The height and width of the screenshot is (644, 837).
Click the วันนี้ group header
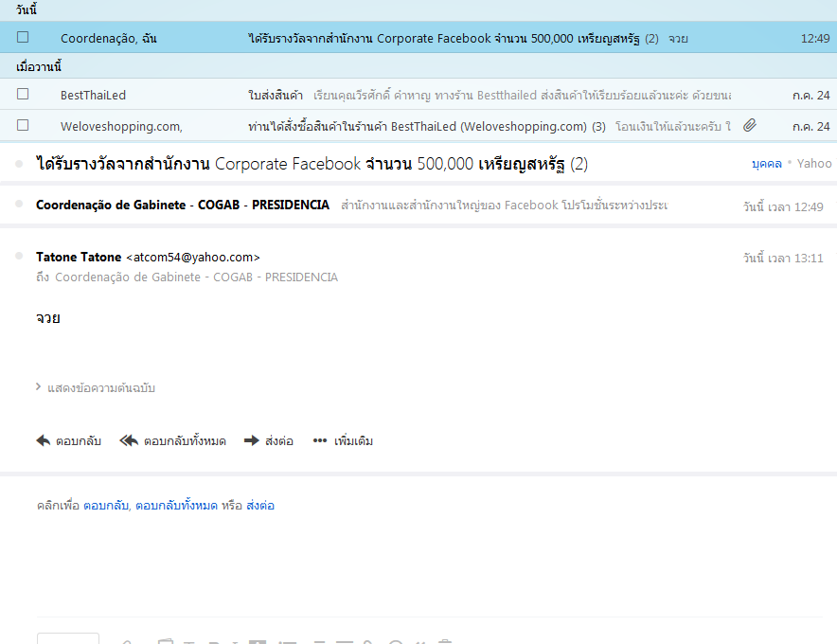[27, 9]
